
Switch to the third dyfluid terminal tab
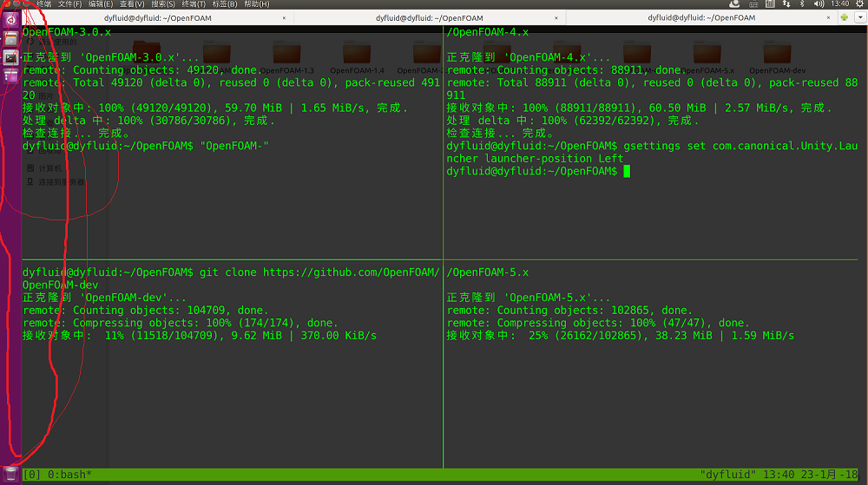coord(701,17)
